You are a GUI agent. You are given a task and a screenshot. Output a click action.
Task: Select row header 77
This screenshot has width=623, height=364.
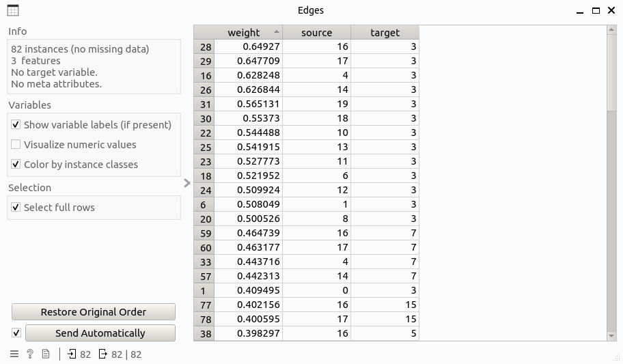(x=204, y=305)
